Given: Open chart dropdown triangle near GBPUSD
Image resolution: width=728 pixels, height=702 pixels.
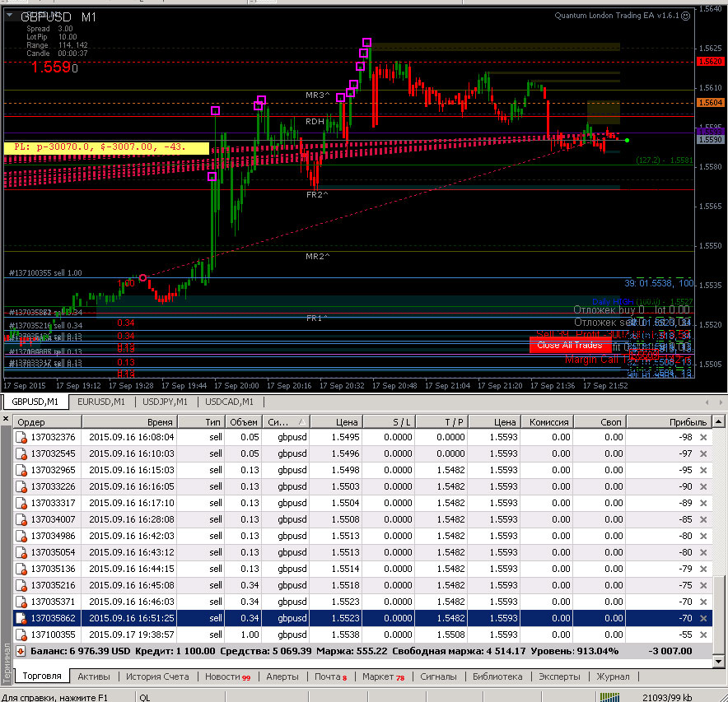Looking at the screenshot, I should coord(9,16).
